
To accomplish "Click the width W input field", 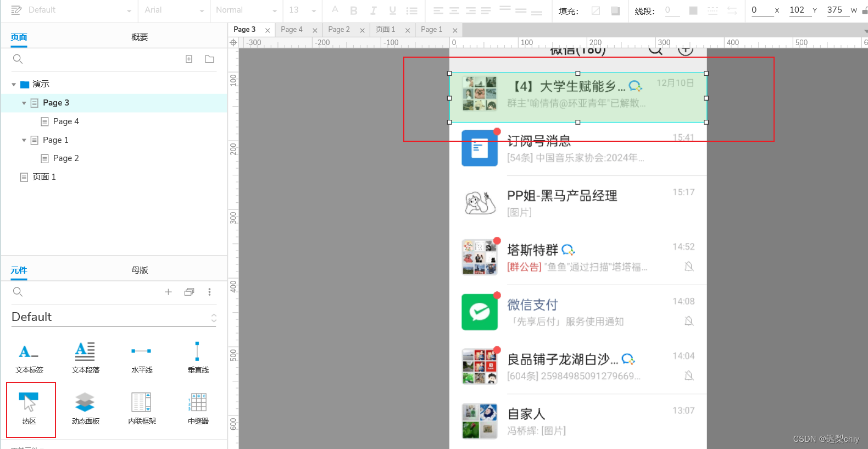I will (838, 10).
